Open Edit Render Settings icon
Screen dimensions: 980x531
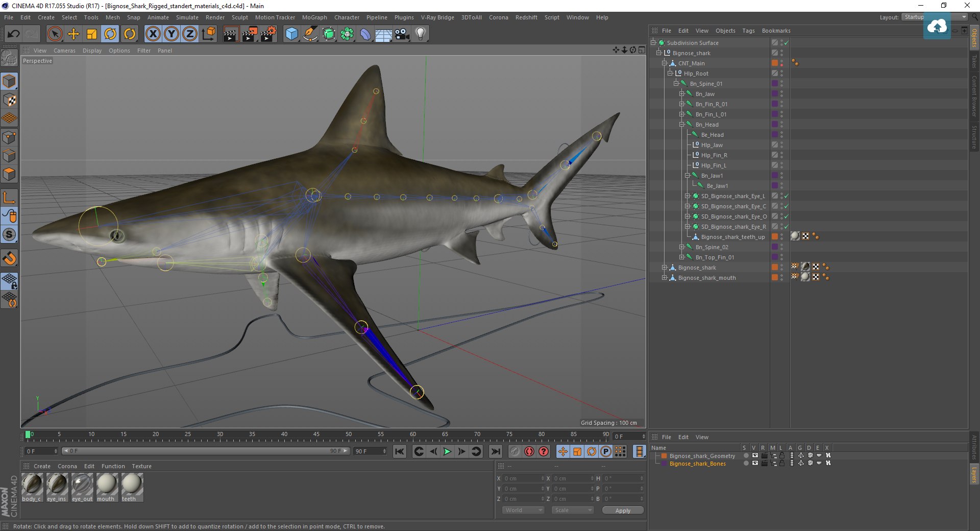coord(268,34)
